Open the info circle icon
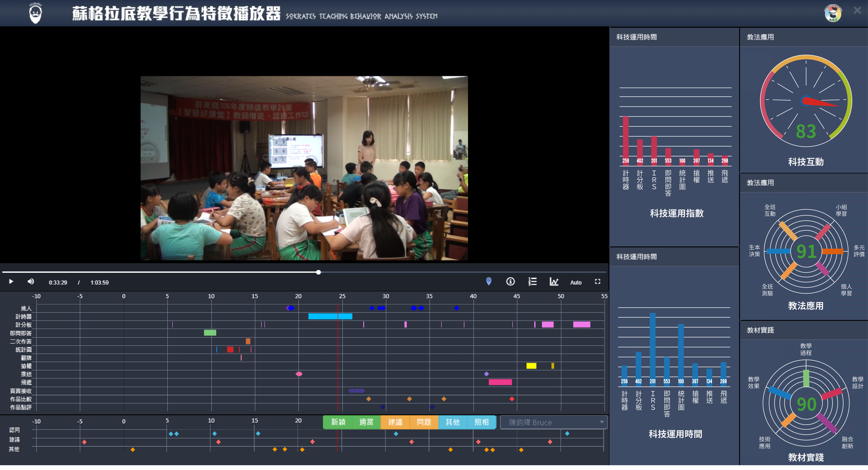This screenshot has height=470, width=868. pos(511,281)
